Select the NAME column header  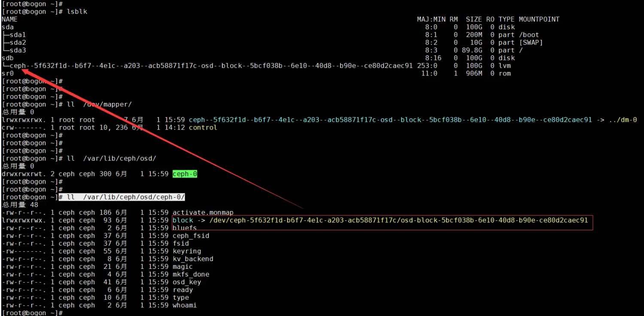(x=9, y=19)
